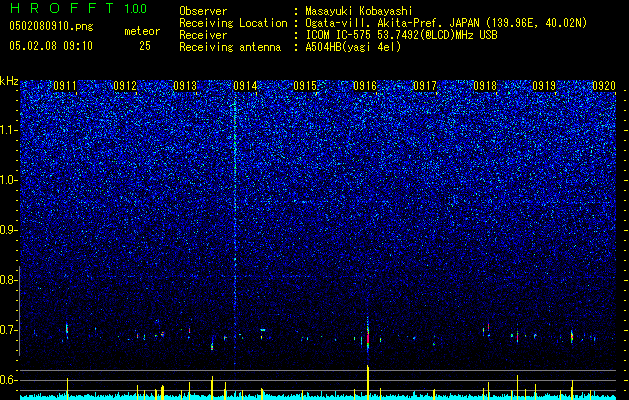Click the A504HB(yagi 4el) antenna text
The width and height of the screenshot is (629, 400).
(353, 47)
